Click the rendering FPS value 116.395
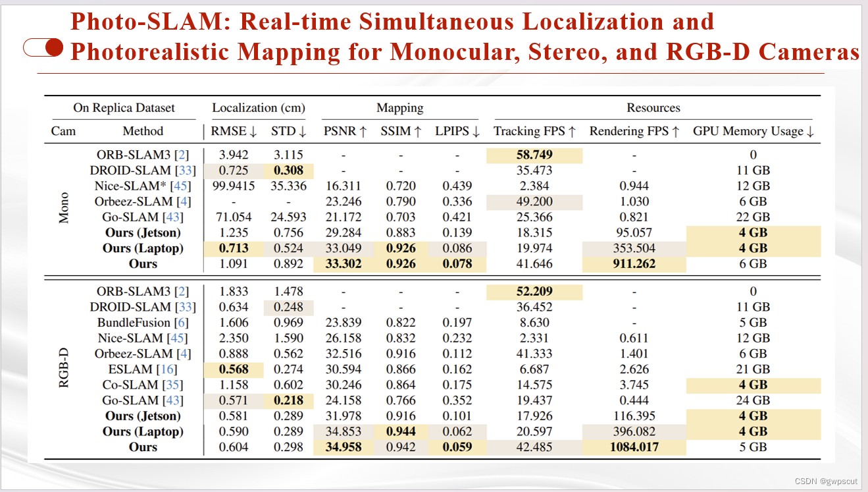 pos(634,416)
